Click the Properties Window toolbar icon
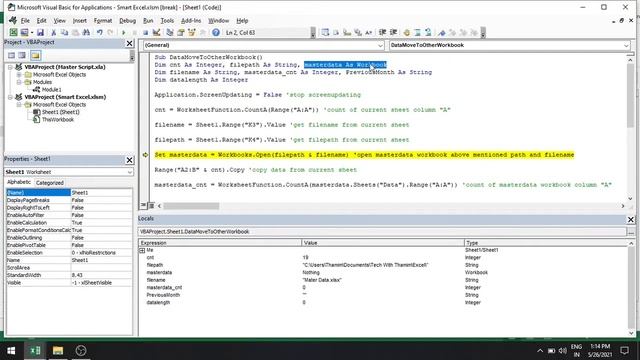This screenshot has width=640, height=360. (x=180, y=32)
